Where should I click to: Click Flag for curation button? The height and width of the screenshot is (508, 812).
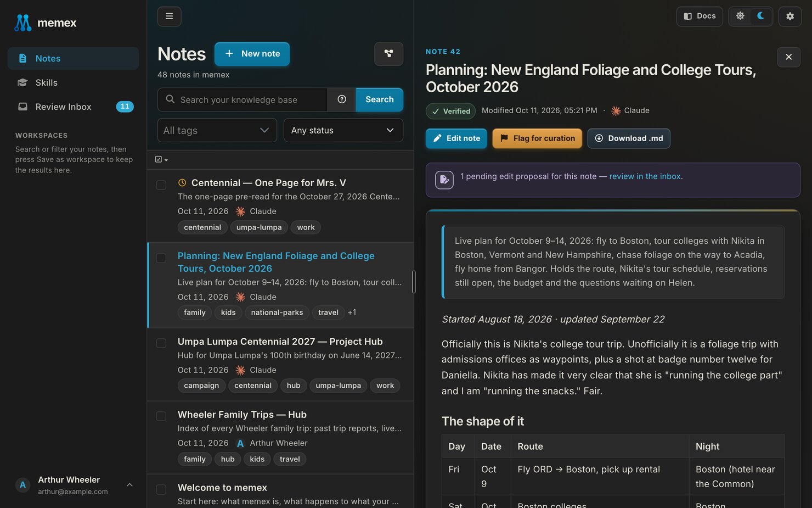pyautogui.click(x=537, y=138)
